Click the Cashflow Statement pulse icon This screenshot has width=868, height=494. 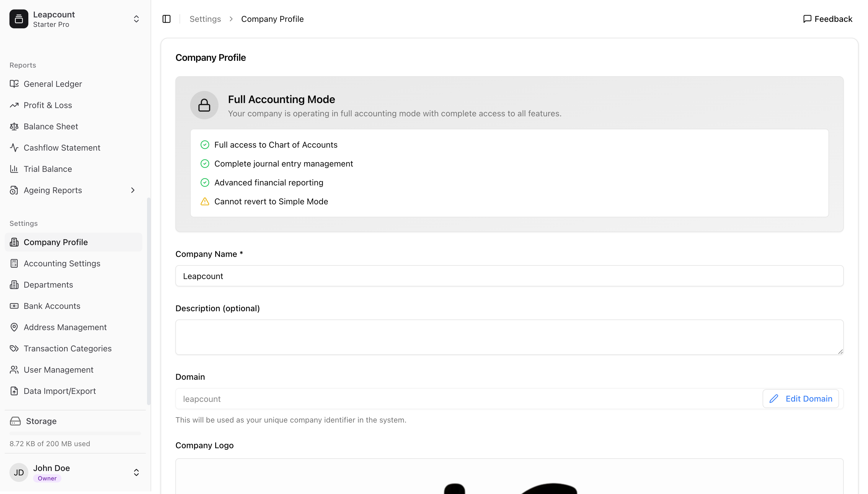14,148
